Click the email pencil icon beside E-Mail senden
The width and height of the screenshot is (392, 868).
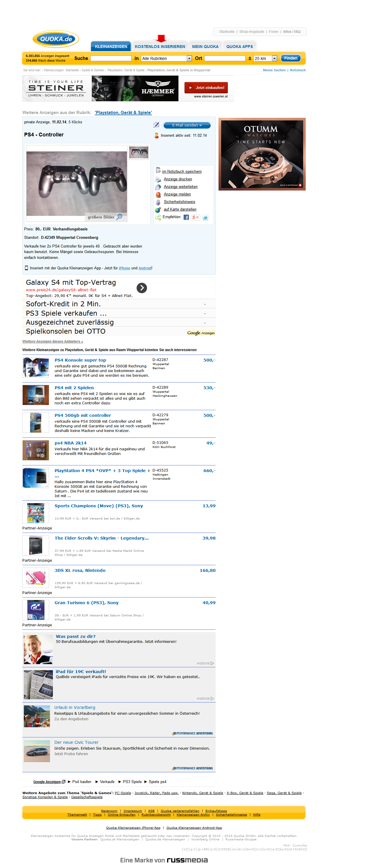pyautogui.click(x=156, y=125)
